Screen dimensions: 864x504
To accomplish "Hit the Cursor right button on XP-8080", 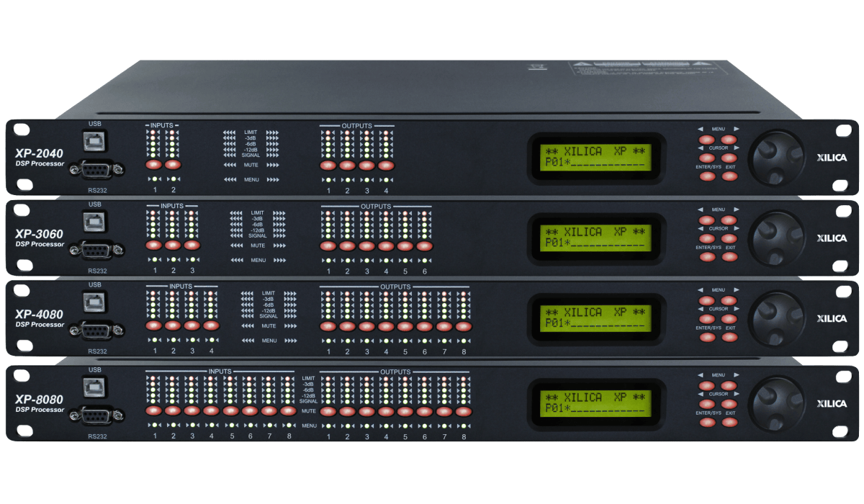I will (x=729, y=404).
